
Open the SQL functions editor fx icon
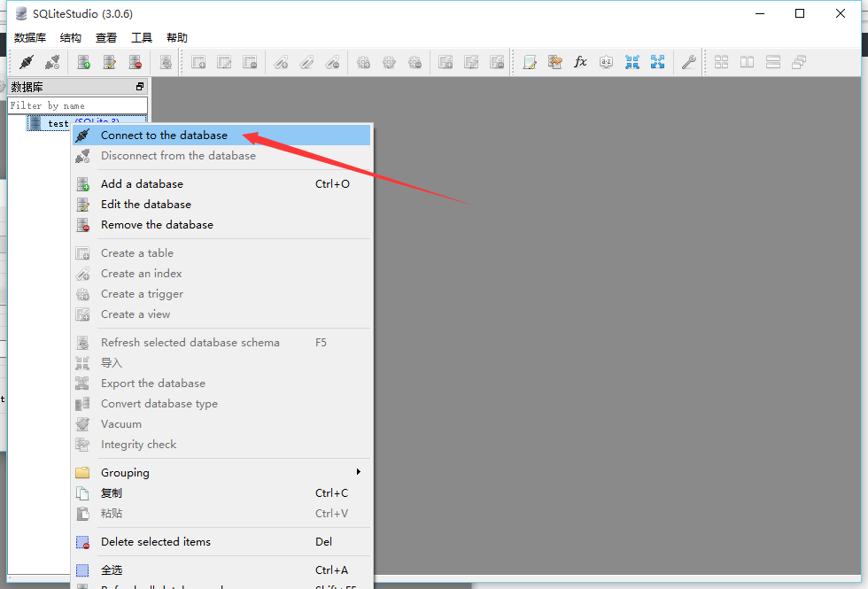pos(580,62)
